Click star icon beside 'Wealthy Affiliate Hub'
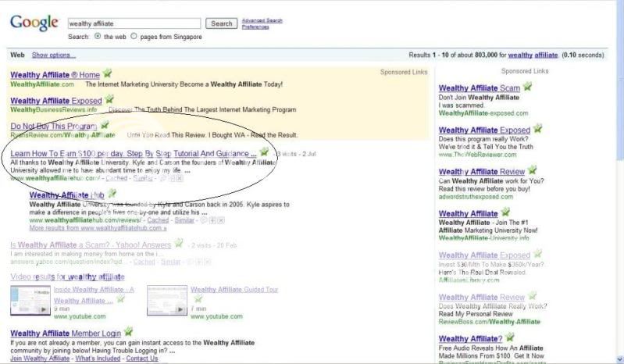Image resolution: width=624 pixels, height=364 pixels. [112, 194]
